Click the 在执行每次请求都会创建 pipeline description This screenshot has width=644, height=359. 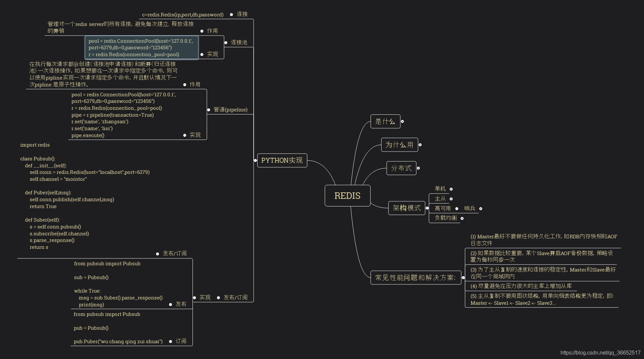coord(103,74)
